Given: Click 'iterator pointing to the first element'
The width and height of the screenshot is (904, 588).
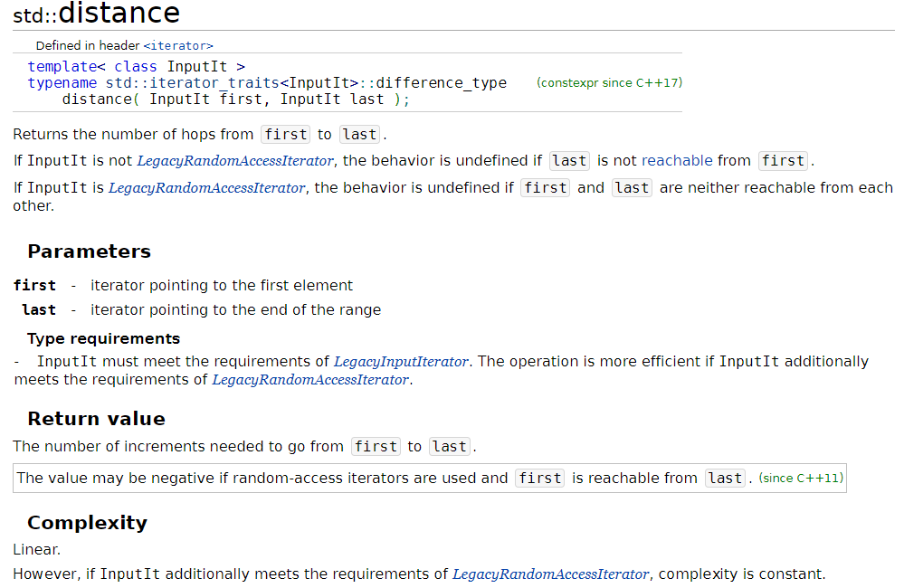Looking at the screenshot, I should point(222,285).
